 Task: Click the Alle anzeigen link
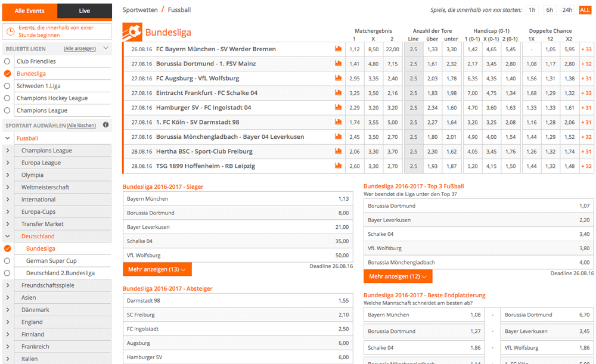[x=80, y=49]
